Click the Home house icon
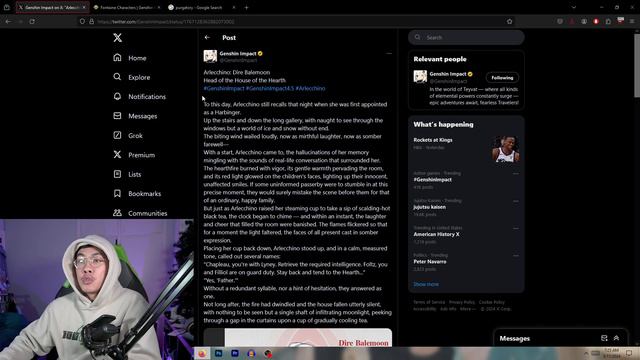The width and height of the screenshot is (640, 360). 117,58
